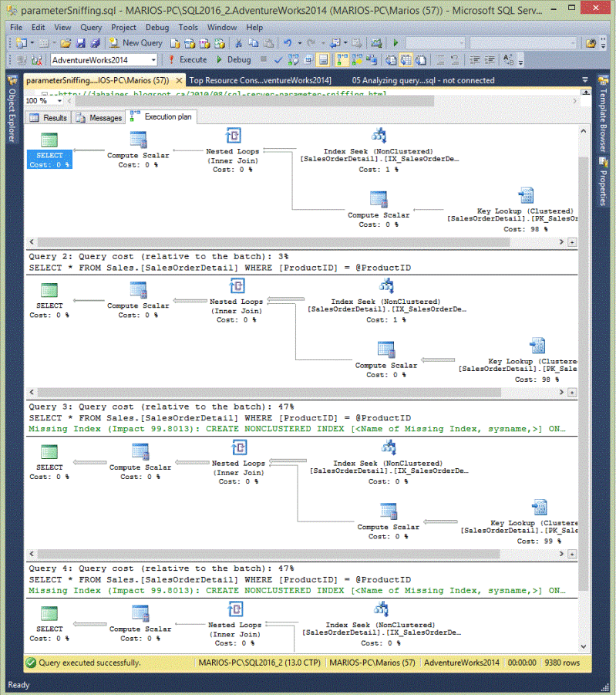The height and width of the screenshot is (695, 616).
Task: Switch output to Results to Grid
Action: pos(406,59)
